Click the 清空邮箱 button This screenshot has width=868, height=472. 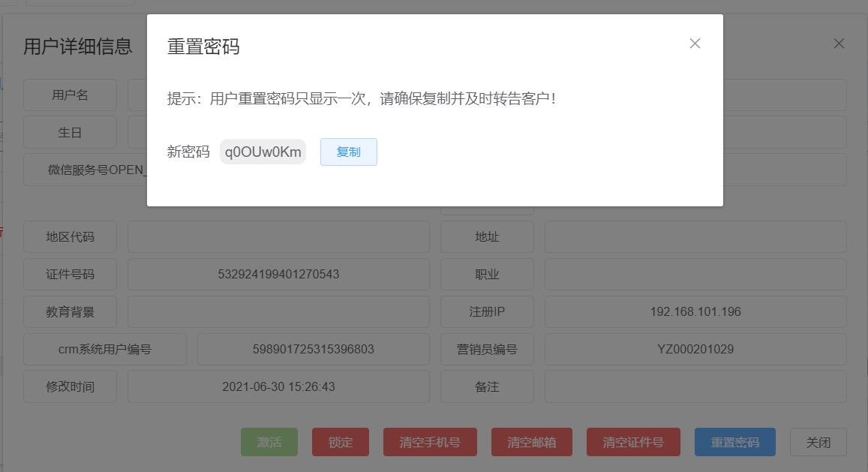click(x=531, y=442)
